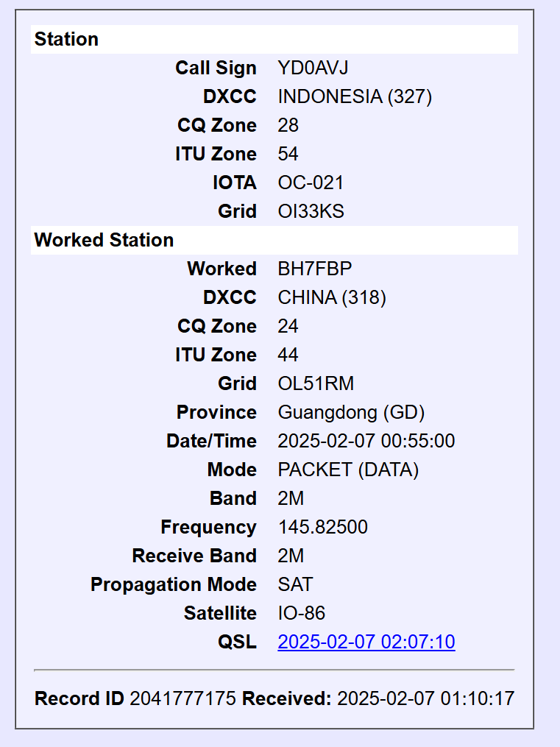The width and height of the screenshot is (560, 747).
Task: Click the Guangdong (GD) province value
Action: (351, 412)
